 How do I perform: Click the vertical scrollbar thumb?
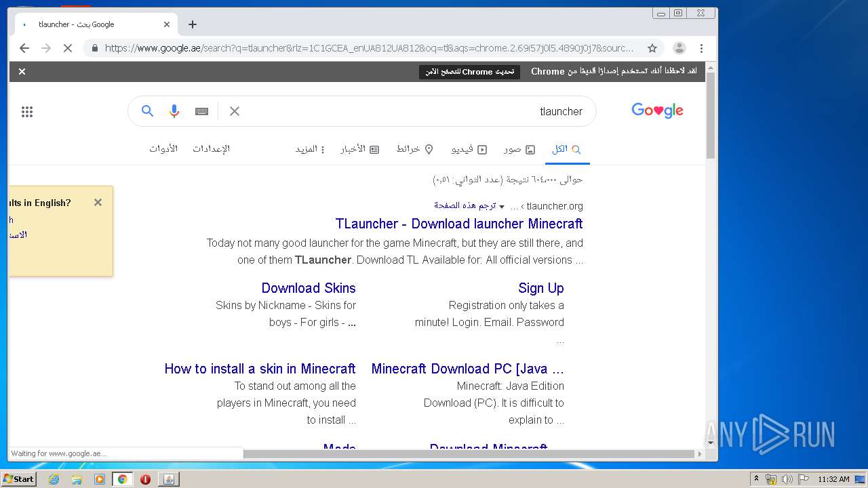click(711, 115)
